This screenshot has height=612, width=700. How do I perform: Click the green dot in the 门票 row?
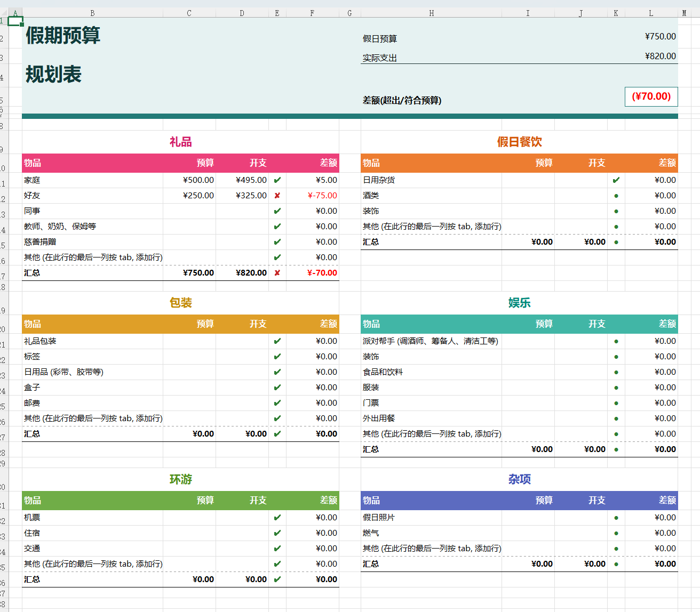coord(616,403)
